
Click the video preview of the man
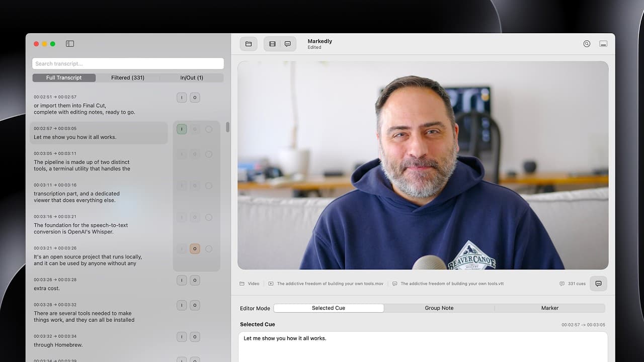[423, 165]
